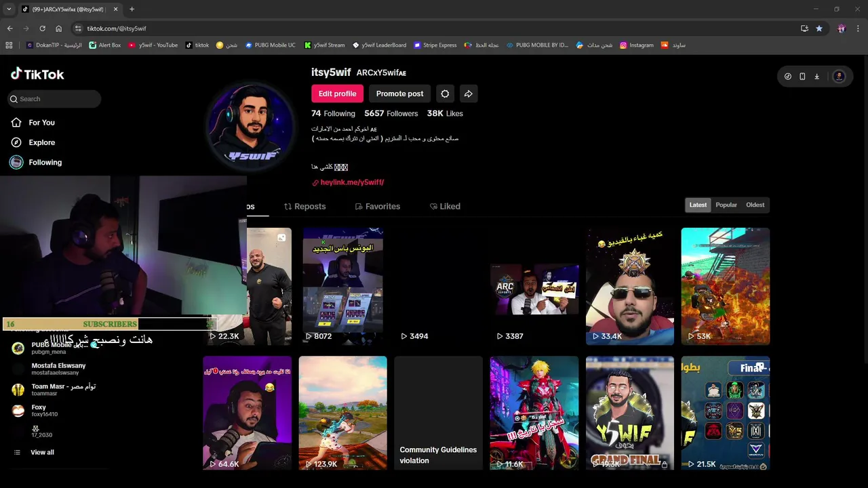
Task: Open the DokanTIP bookmark
Action: pos(54,45)
